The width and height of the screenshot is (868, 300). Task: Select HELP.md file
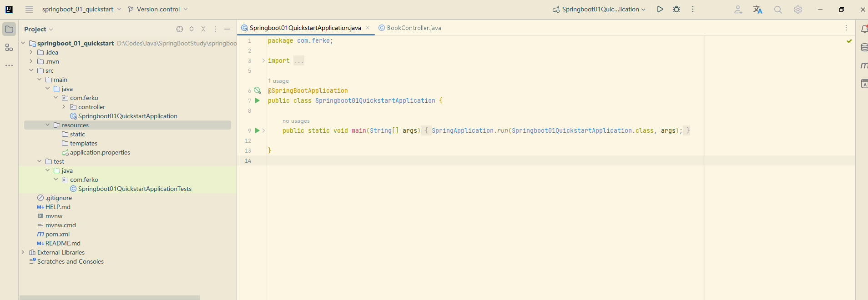58,207
